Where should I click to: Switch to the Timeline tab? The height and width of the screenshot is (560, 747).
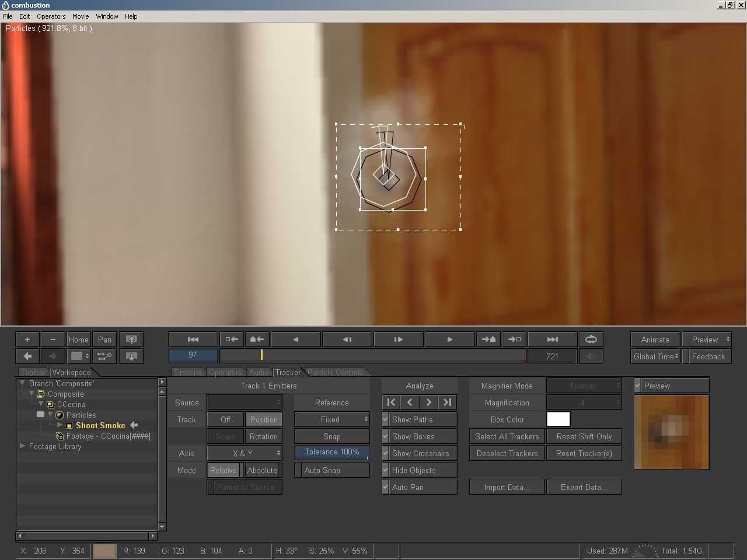(x=188, y=372)
